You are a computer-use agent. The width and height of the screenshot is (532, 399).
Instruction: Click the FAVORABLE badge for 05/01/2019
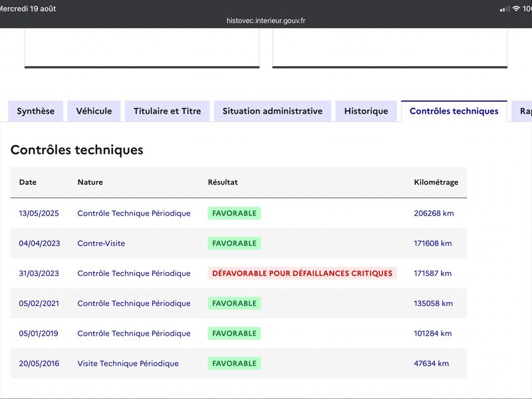point(235,334)
